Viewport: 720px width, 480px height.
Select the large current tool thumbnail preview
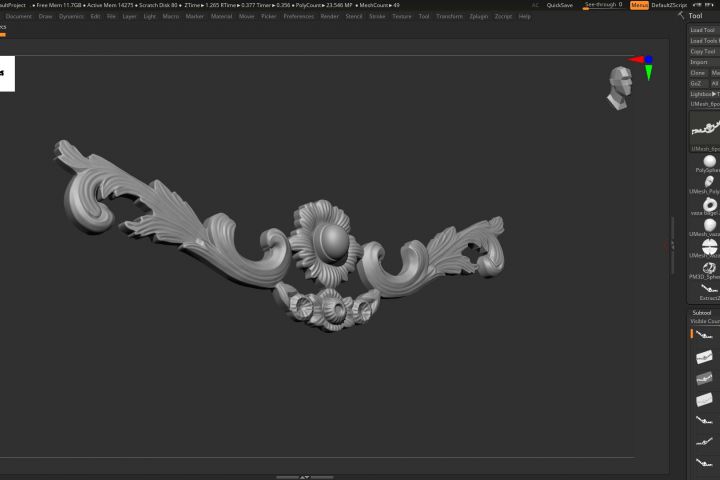click(x=705, y=128)
